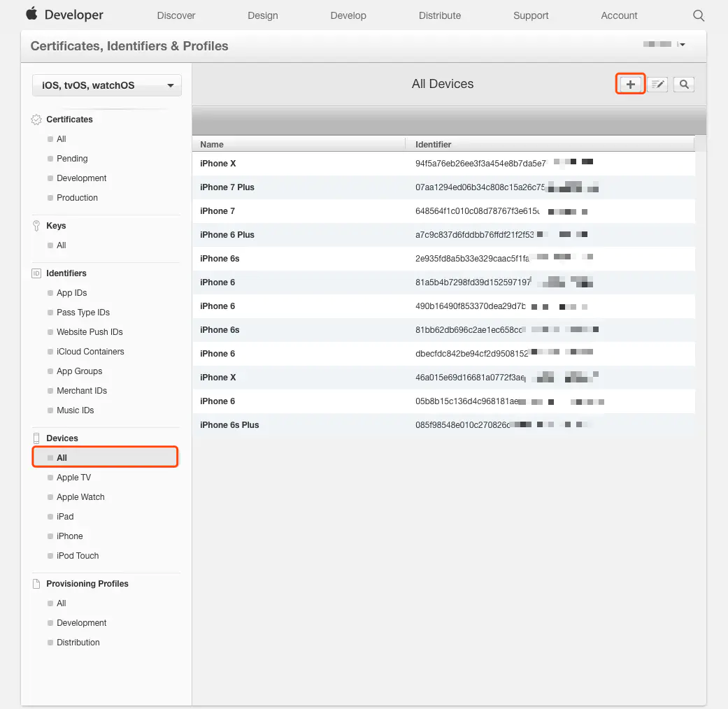Filter devices by iPhone
The image size is (728, 709).
(70, 536)
